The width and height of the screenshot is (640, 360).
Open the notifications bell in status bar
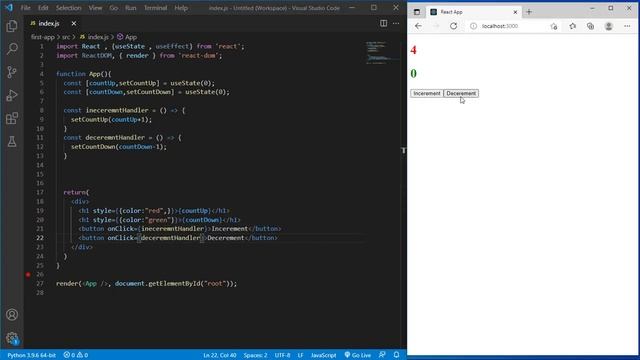point(396,355)
